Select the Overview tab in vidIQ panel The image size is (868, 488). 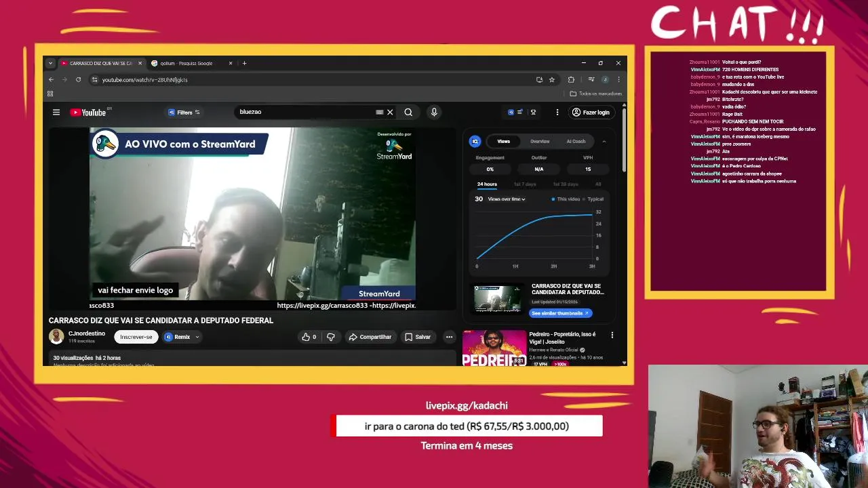(x=540, y=141)
